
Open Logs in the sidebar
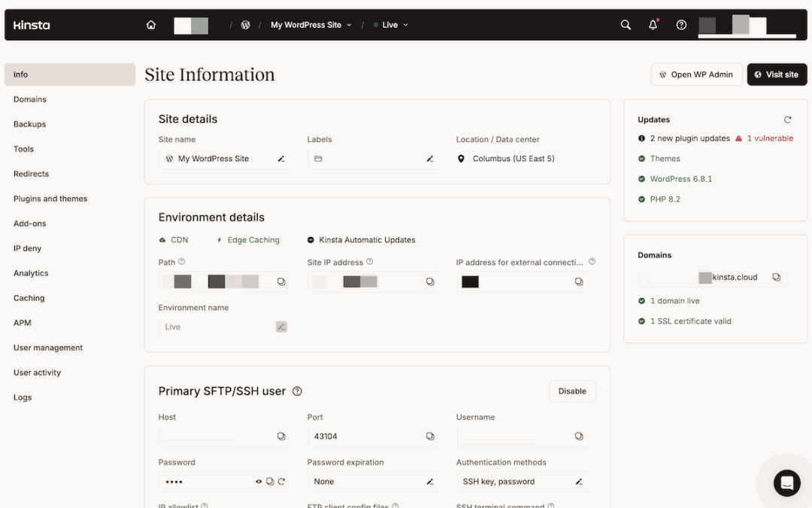click(x=23, y=397)
